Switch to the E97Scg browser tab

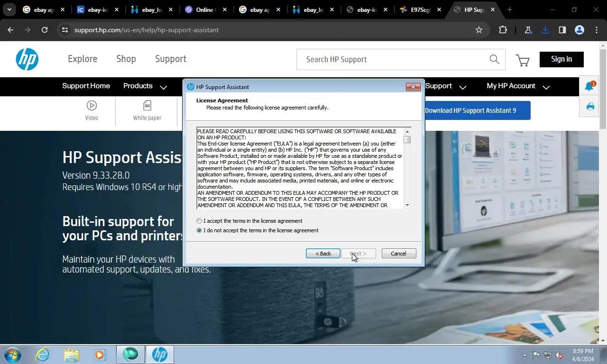[x=422, y=9]
